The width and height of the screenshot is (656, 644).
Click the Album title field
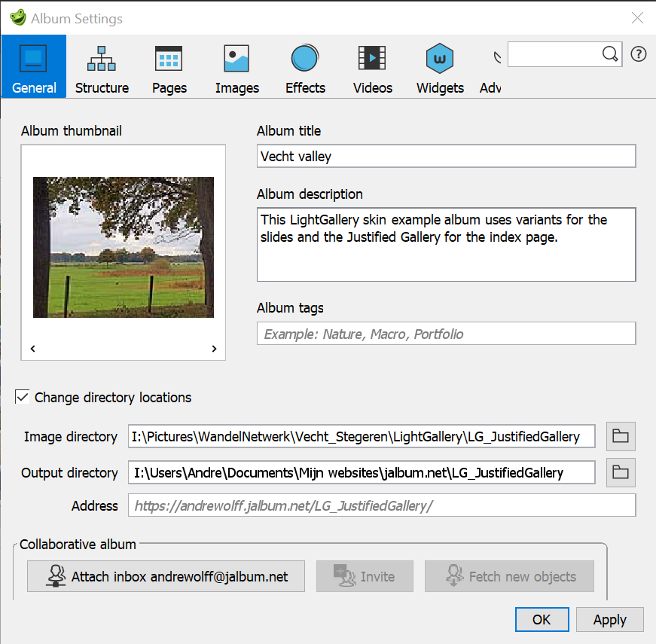446,157
